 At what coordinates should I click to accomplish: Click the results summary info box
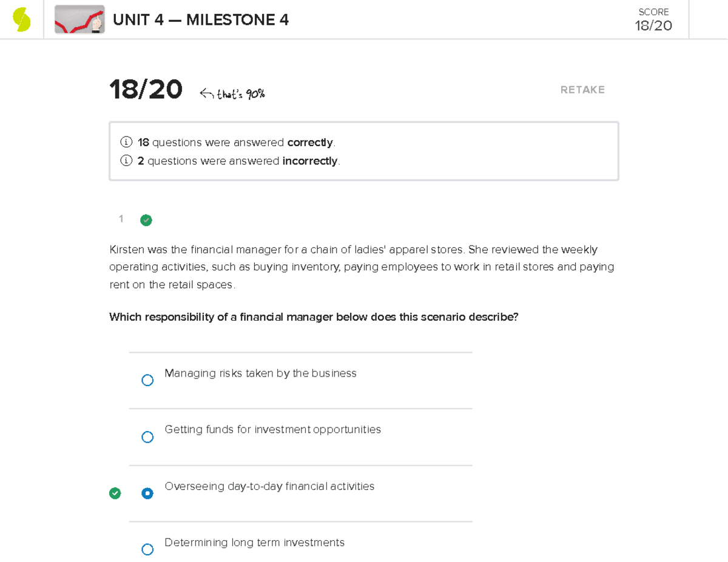point(363,150)
